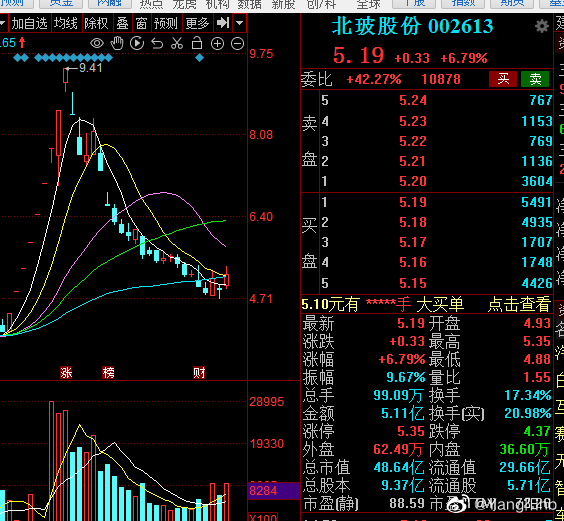The image size is (564, 521).
Task: Toggle the eye visibility icon above the chart
Action: pyautogui.click(x=97, y=44)
